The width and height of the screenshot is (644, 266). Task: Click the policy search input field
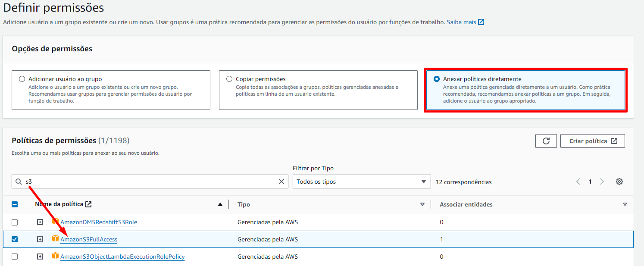147,182
